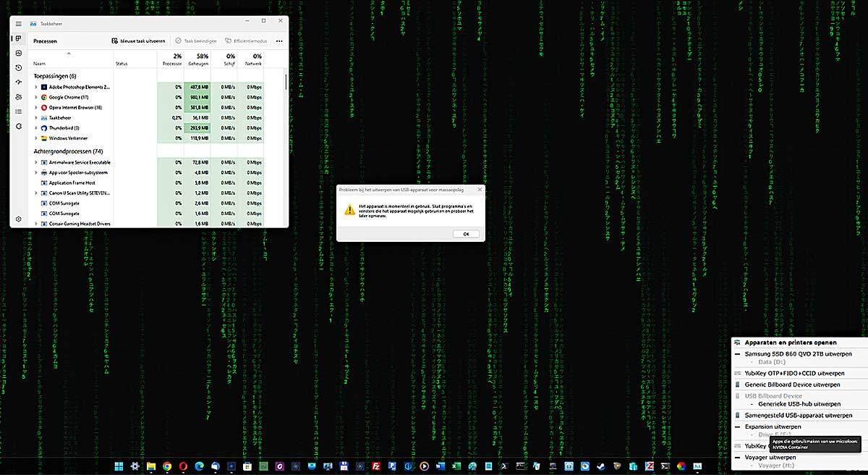Click 'Nieuwe taak uitvoeren' button

[x=139, y=41]
